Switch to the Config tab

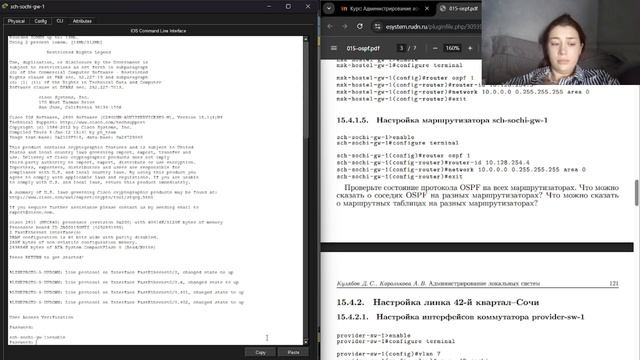pyautogui.click(x=40, y=21)
